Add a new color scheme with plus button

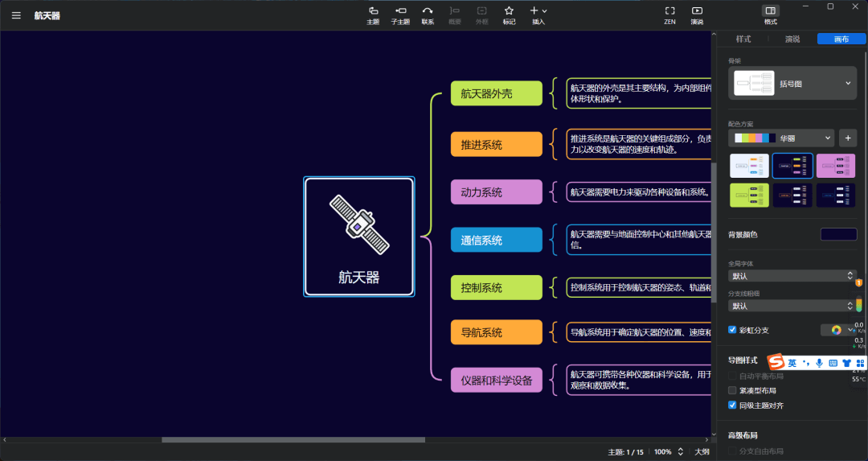click(x=847, y=138)
